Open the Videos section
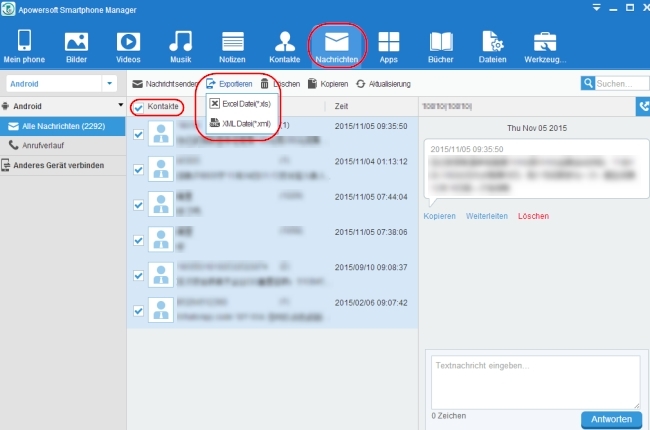Image resolution: width=650 pixels, height=430 pixels. coord(128,46)
